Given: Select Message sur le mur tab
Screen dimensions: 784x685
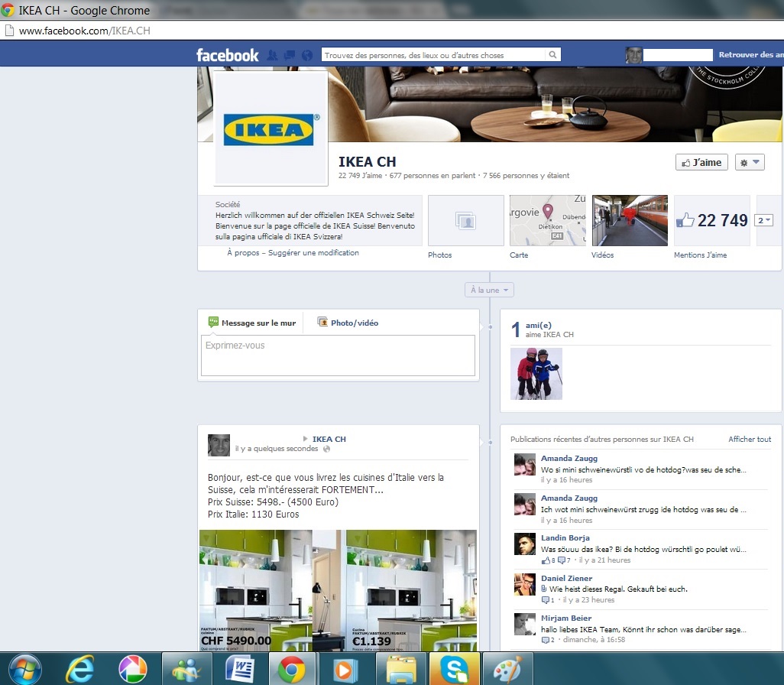Looking at the screenshot, I should tap(252, 323).
